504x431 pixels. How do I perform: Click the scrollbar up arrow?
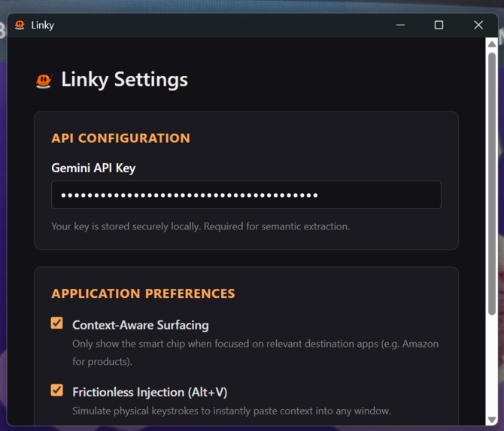point(492,44)
